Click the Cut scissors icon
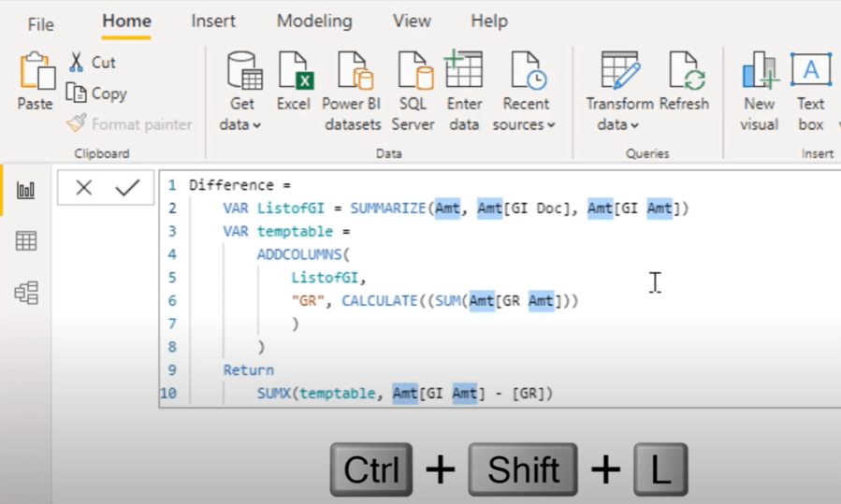This screenshot has width=841, height=504. pos(77,63)
